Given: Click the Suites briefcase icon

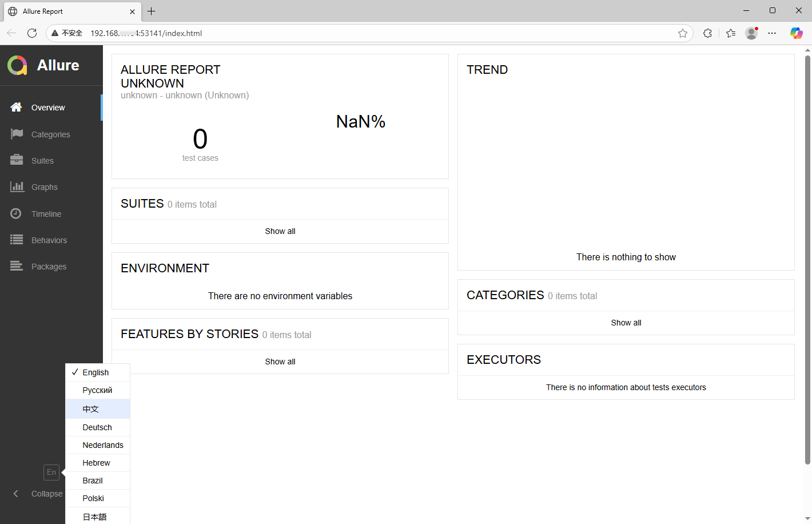Looking at the screenshot, I should pos(17,160).
